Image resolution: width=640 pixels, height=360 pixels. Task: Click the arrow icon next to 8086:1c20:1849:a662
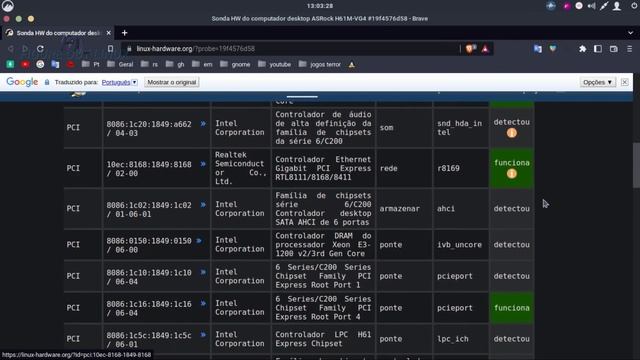pos(203,124)
